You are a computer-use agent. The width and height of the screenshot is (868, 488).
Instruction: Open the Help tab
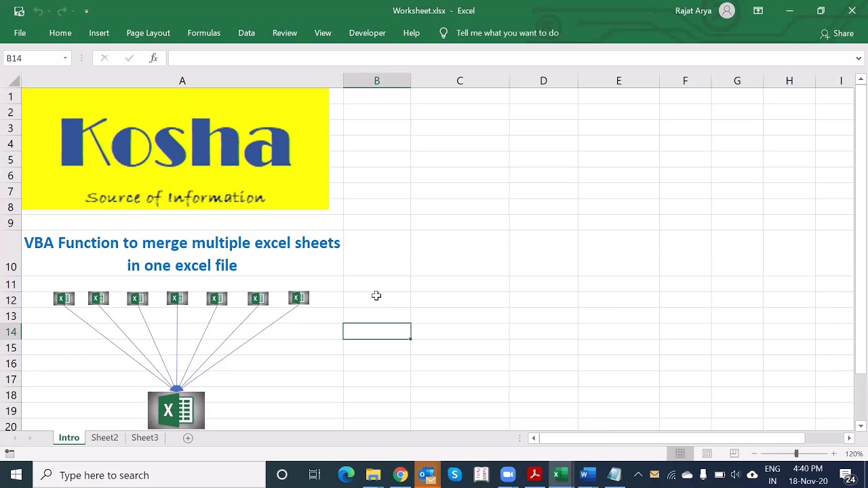[412, 33]
